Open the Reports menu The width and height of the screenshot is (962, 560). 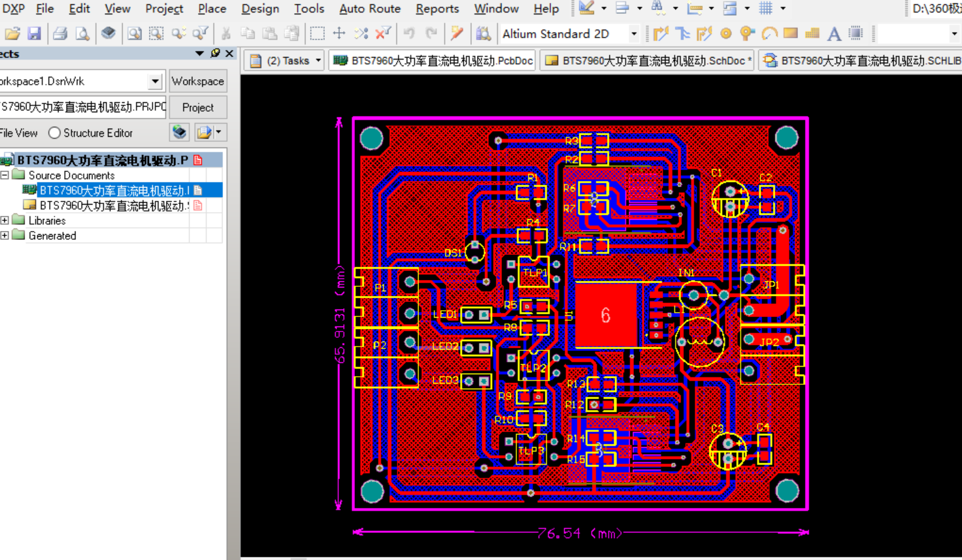pos(437,8)
